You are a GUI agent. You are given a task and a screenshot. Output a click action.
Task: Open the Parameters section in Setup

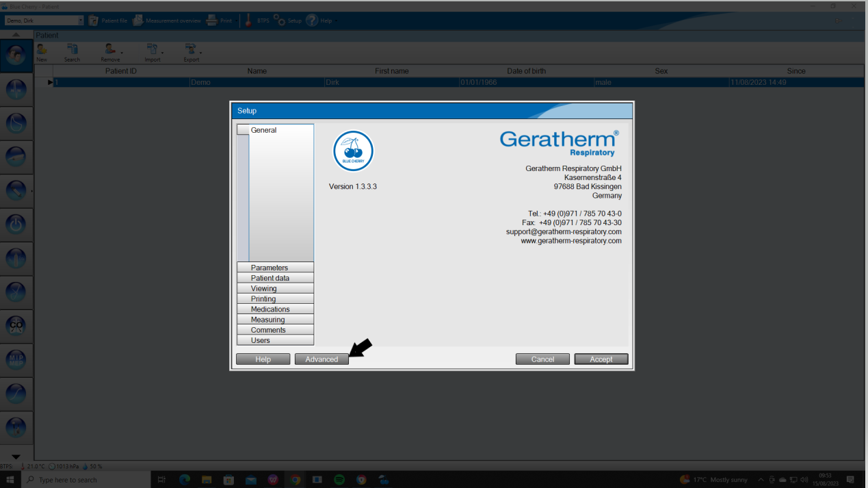[x=275, y=268]
